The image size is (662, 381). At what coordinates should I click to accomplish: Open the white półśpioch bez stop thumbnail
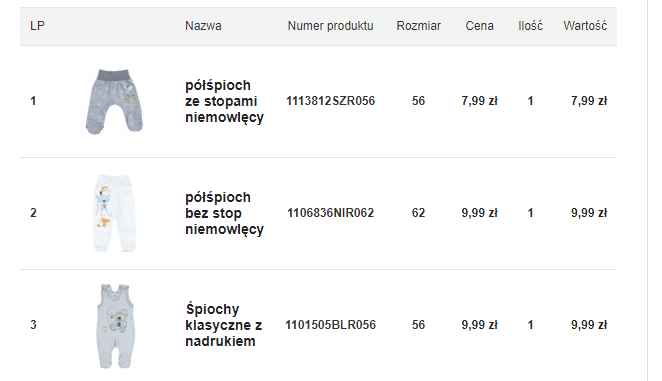pos(114,213)
